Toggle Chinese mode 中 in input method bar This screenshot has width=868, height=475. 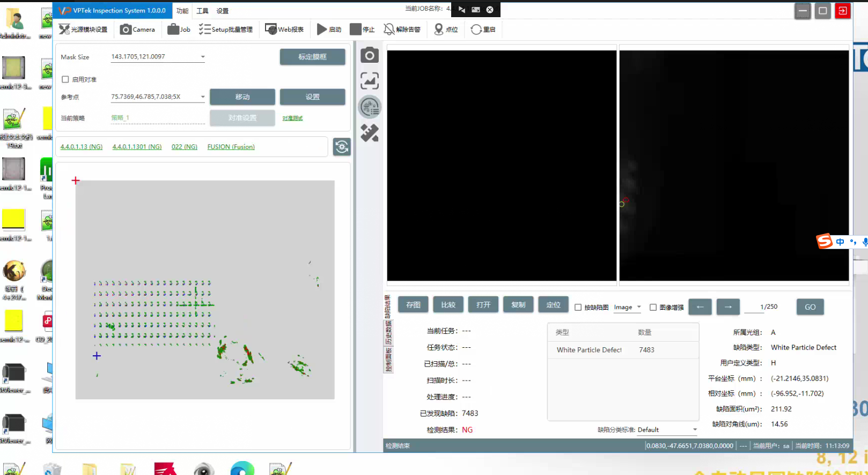pos(840,242)
